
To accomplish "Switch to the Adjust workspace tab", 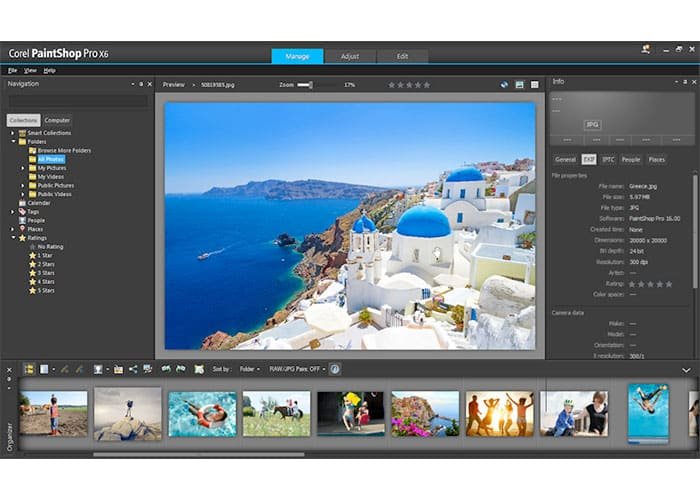I will point(349,56).
